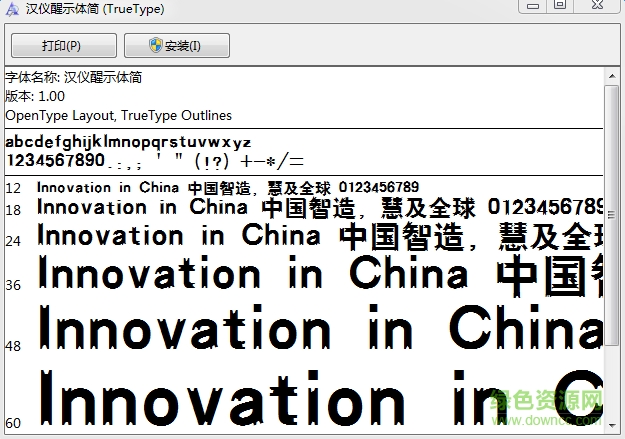
Task: Click the 18-point Innovation in China sample
Action: [x=320, y=208]
